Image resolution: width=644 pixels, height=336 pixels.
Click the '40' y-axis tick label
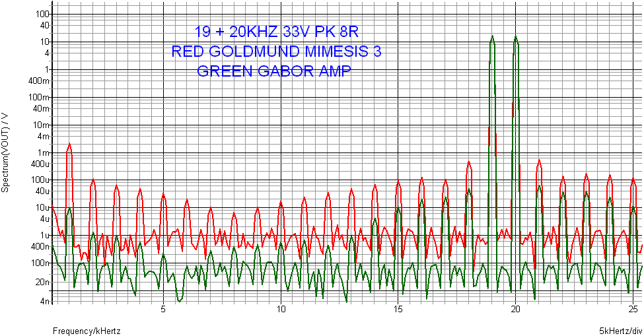point(45,26)
